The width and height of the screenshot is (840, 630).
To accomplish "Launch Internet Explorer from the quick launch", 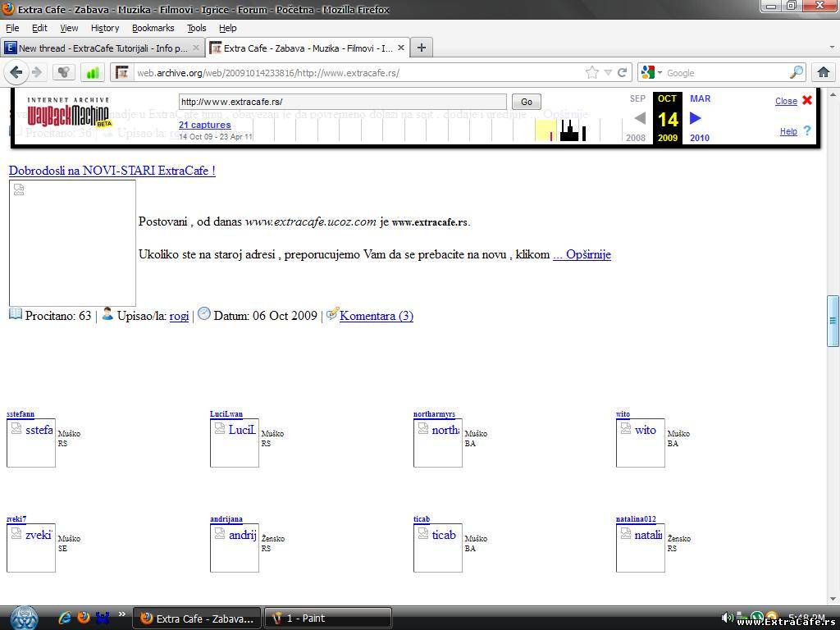I will 65,618.
